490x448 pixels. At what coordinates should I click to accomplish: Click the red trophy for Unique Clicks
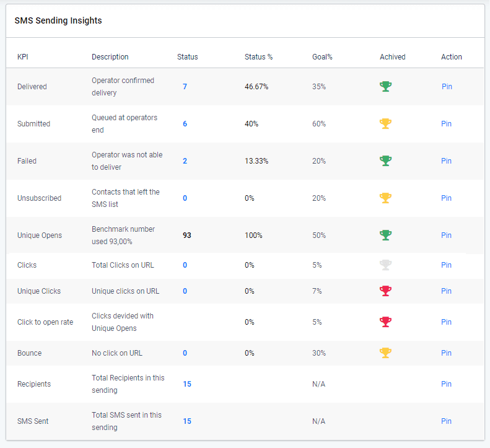pos(385,291)
